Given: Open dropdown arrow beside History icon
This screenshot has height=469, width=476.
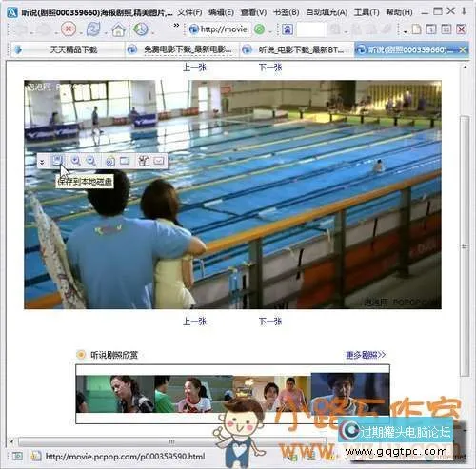Looking at the screenshot, I should click(x=152, y=32).
